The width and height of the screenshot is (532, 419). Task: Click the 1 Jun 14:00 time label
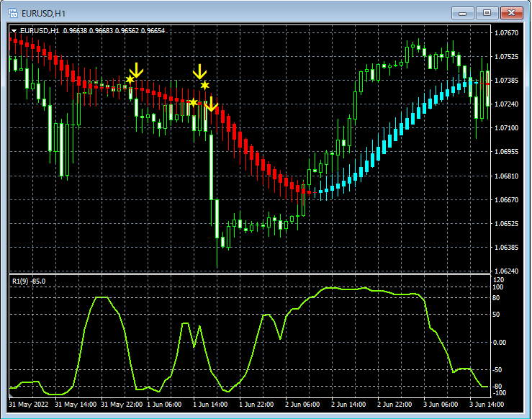[210, 405]
